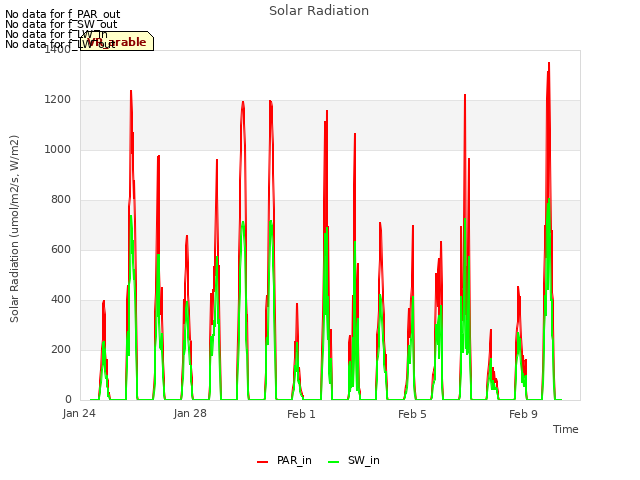Toggle the PAR_in legend label
The width and height of the screenshot is (640, 480).
pos(294,461)
